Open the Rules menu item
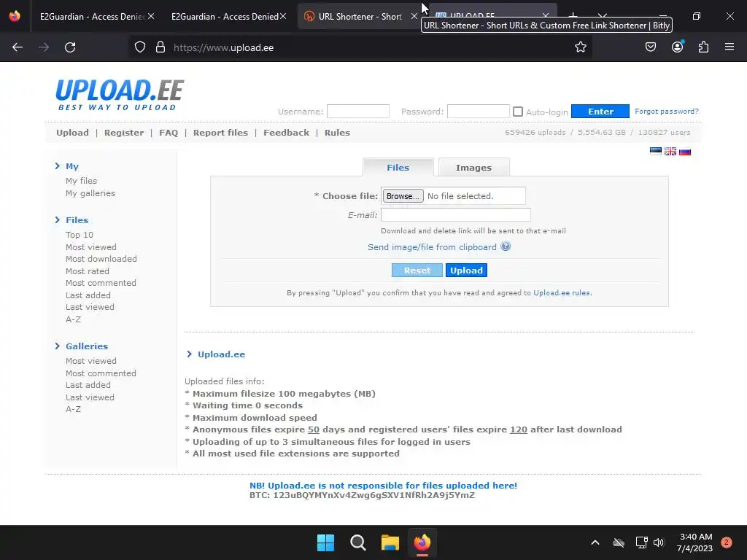This screenshot has width=747, height=560. click(337, 133)
